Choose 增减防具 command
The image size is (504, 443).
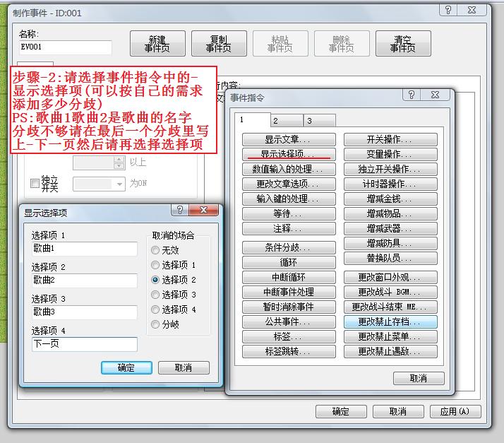click(390, 243)
